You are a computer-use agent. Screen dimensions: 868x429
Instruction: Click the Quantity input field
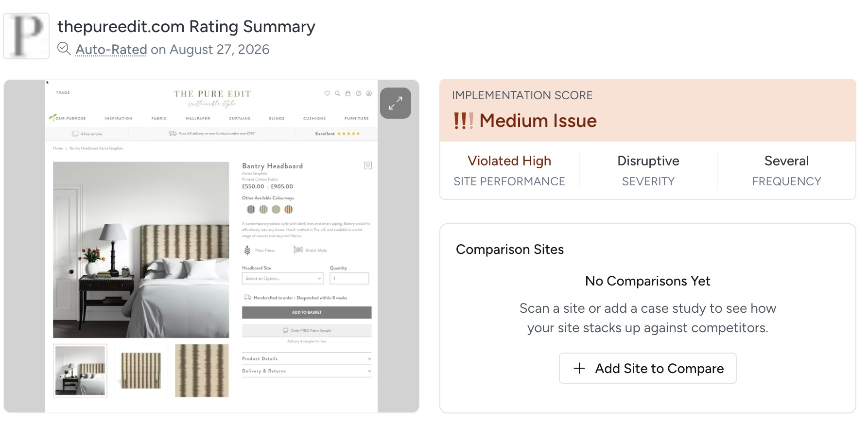(349, 278)
